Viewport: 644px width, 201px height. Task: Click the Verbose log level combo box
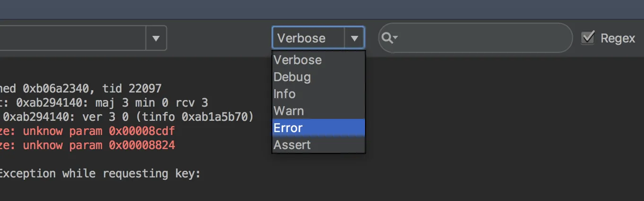coord(308,38)
